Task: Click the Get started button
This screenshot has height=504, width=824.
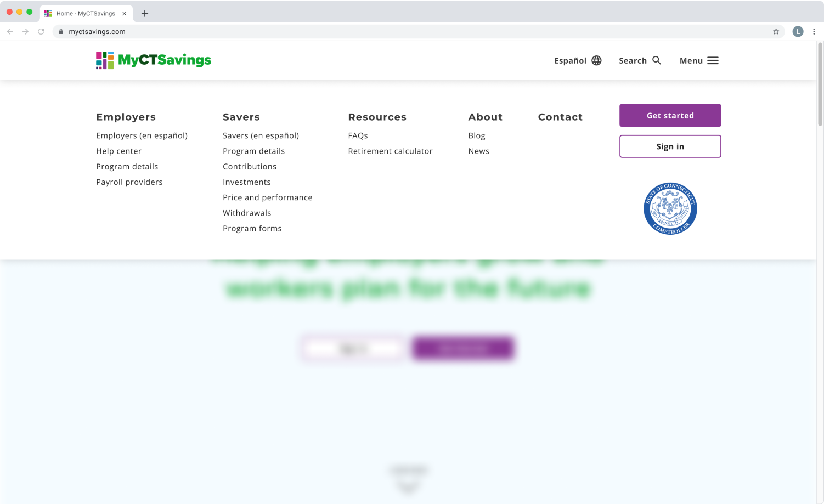Action: coord(670,115)
